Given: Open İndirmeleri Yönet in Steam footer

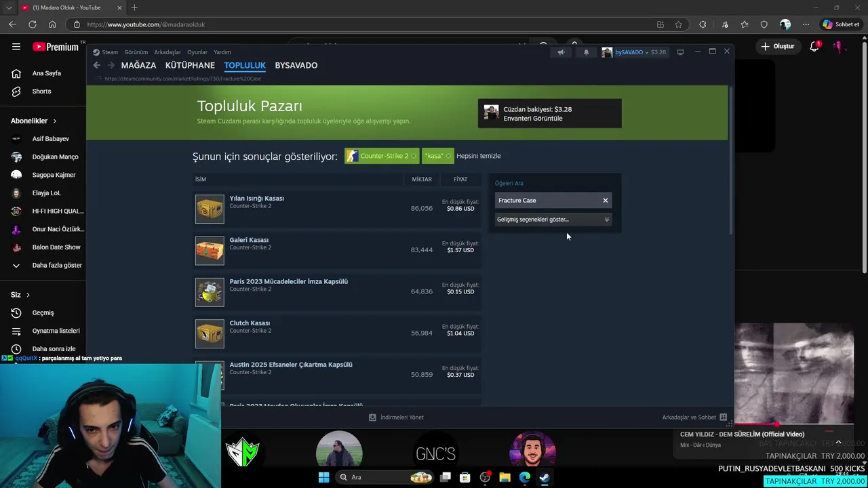Looking at the screenshot, I should [396, 418].
